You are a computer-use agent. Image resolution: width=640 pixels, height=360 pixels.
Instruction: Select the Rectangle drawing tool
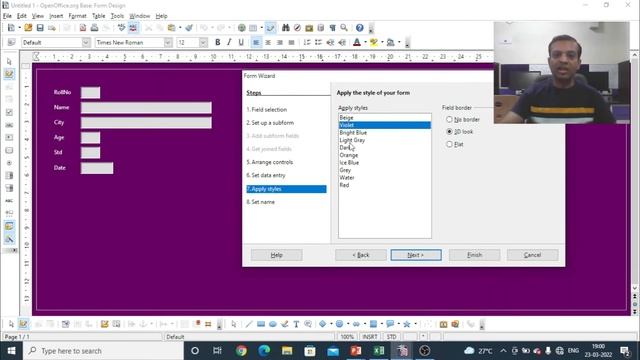pyautogui.click(x=261, y=324)
